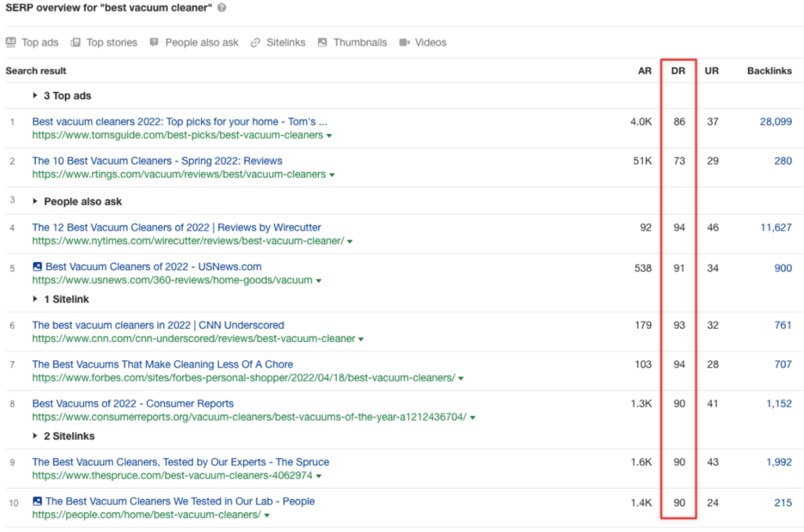This screenshot has width=804, height=532.
Task: Click the UR column header
Action: (x=711, y=71)
